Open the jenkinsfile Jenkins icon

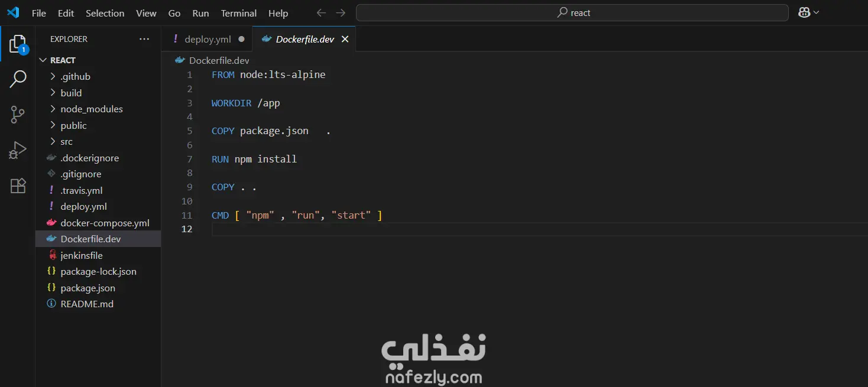(x=53, y=255)
